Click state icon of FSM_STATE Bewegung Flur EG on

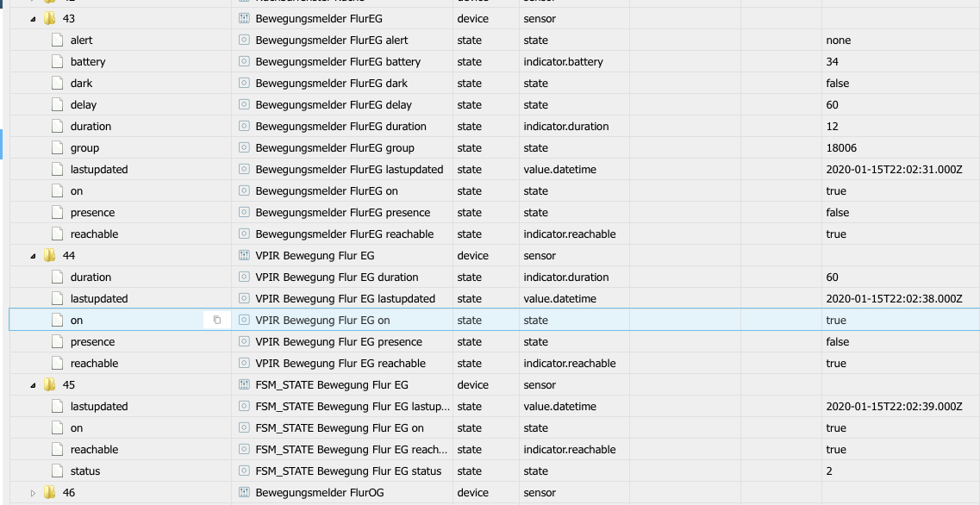[x=244, y=428]
